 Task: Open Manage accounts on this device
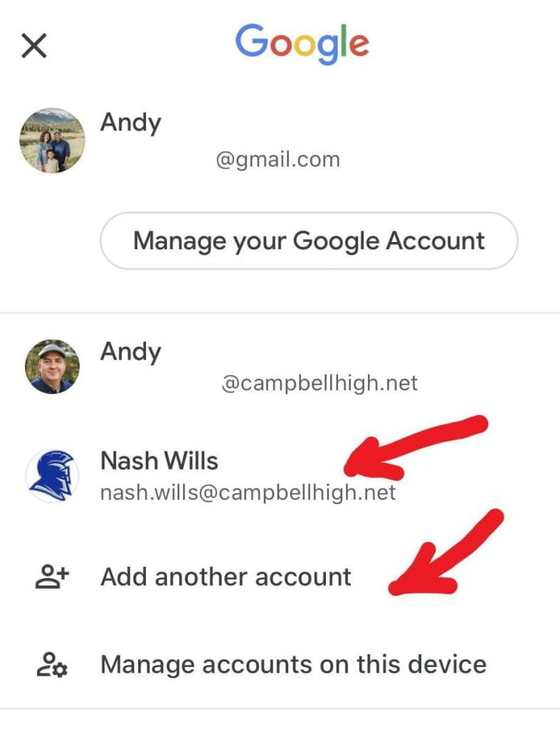[x=294, y=664]
